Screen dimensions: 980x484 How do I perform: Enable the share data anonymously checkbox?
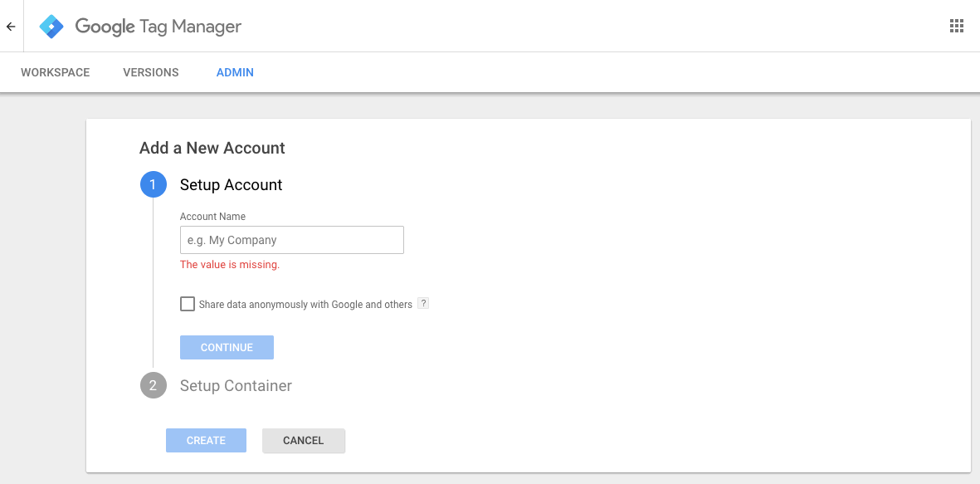188,304
